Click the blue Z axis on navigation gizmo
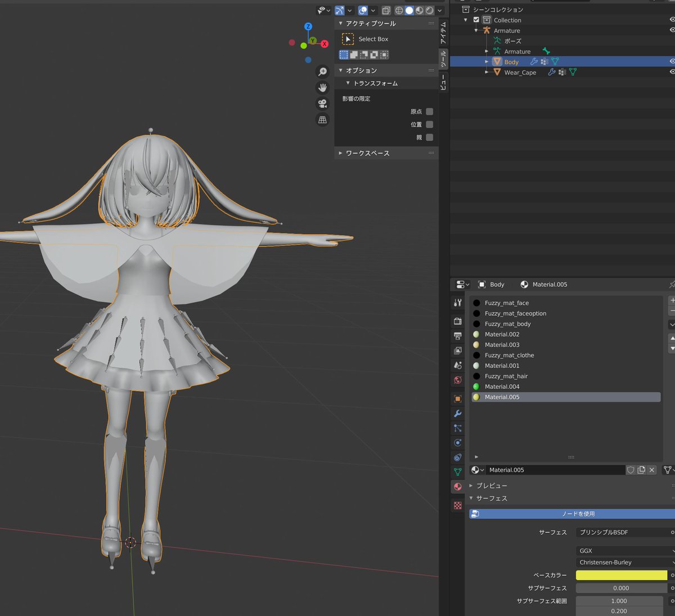Image resolution: width=675 pixels, height=616 pixels. pos(308,26)
